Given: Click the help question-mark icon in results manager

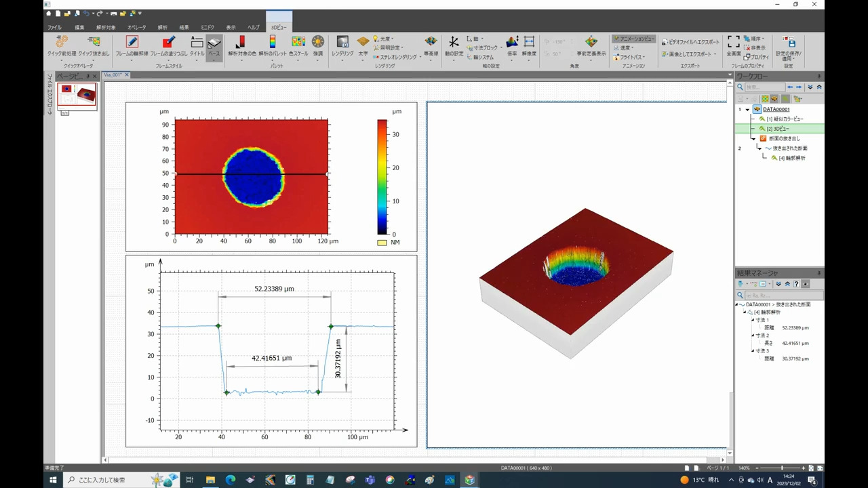Looking at the screenshot, I should coord(796,284).
